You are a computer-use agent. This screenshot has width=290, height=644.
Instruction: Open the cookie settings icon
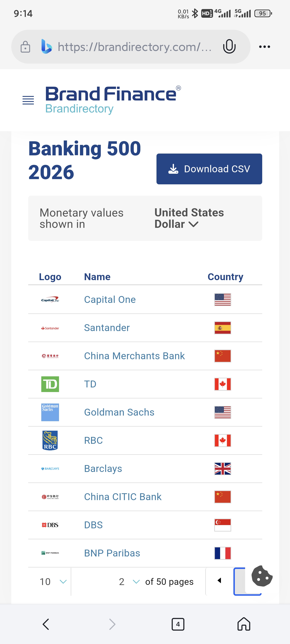(x=261, y=576)
